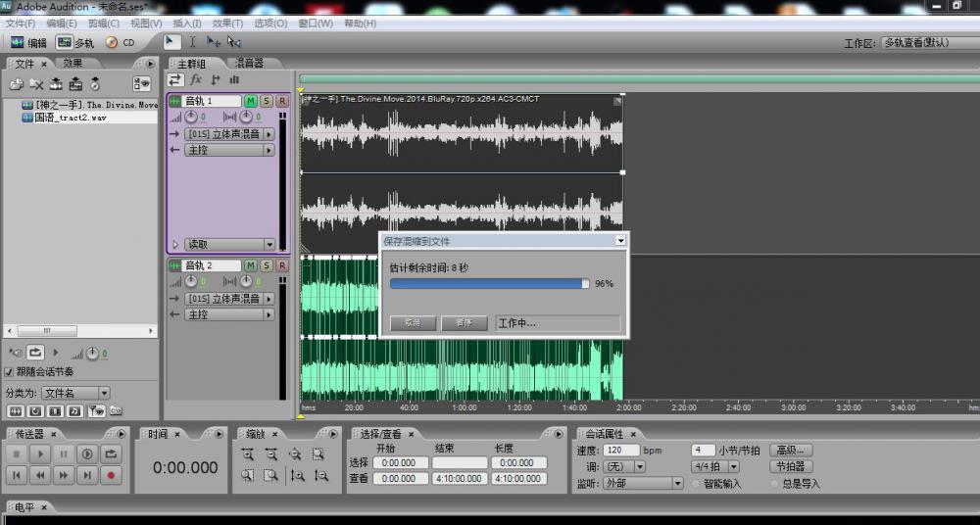Screen dimensions: 980x525
Task: Click the go to beginning transport button
Action: pos(17,476)
